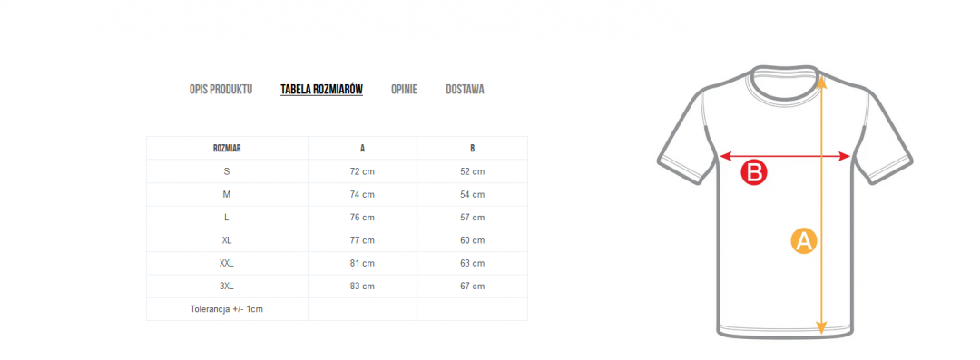Select the Tabela Rozmiarów tab
Screen dimensions: 980x360
click(321, 90)
